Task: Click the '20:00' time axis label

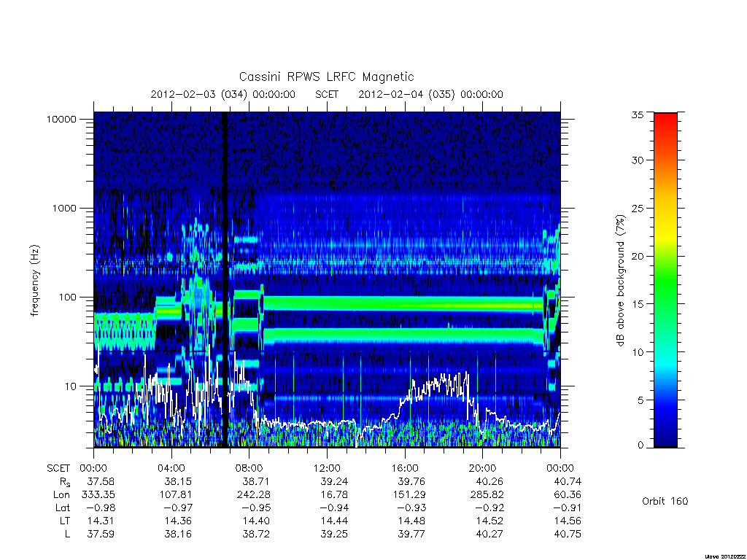Action: (x=483, y=469)
